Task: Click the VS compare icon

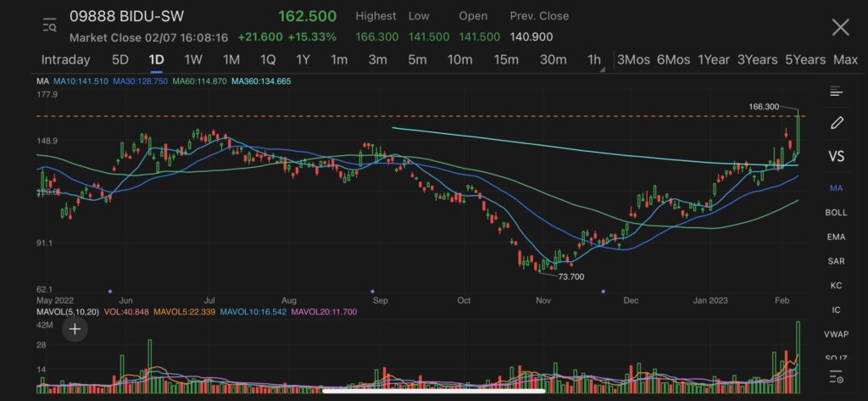Action: (837, 157)
